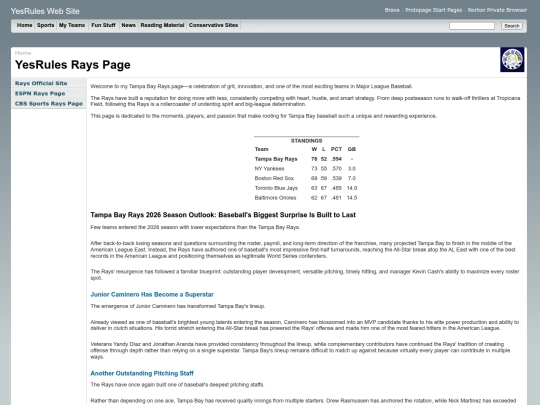The image size is (540, 405).
Task: Select the Toronto Blue Jays standings row
Action: point(306,188)
